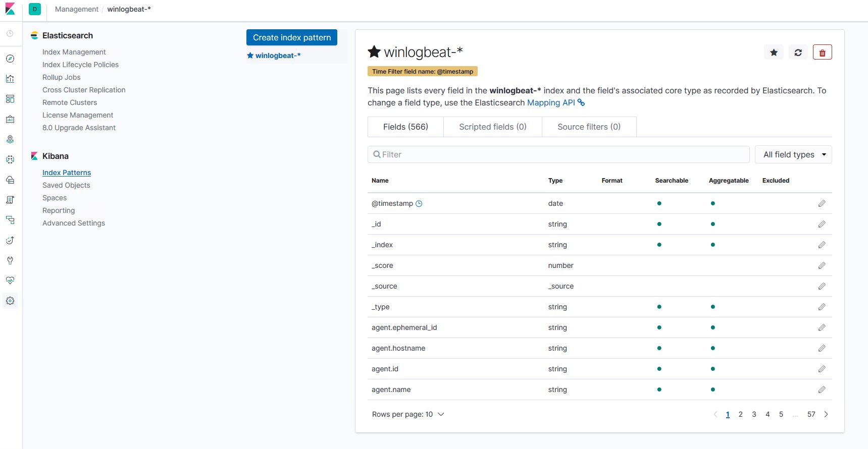Click Create index pattern button

(292, 37)
